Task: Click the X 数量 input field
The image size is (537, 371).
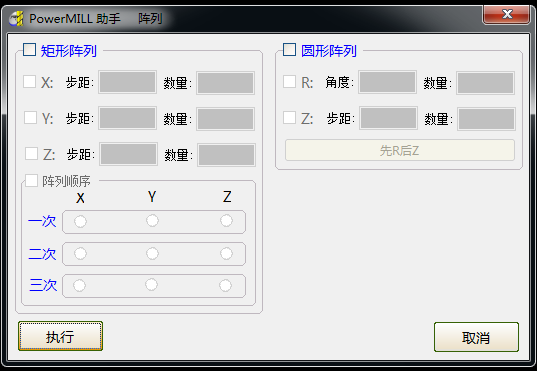Action: [225, 83]
